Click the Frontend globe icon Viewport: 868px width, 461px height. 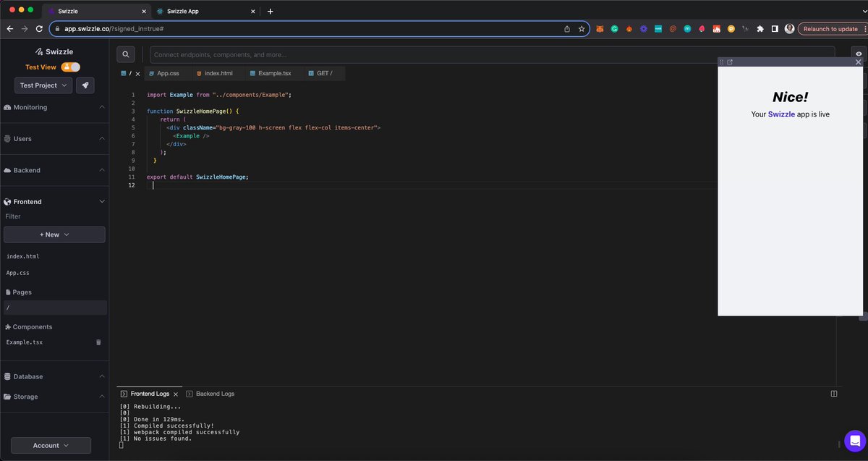pyautogui.click(x=7, y=201)
